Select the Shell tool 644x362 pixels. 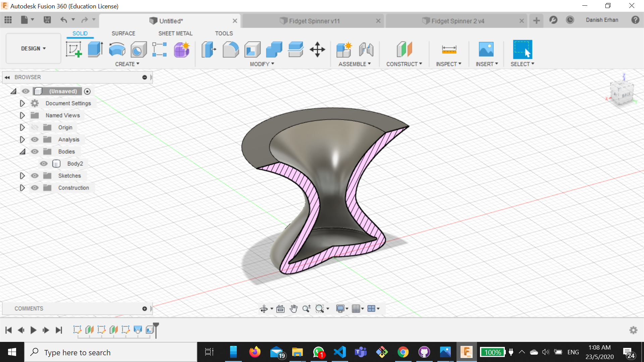(252, 49)
